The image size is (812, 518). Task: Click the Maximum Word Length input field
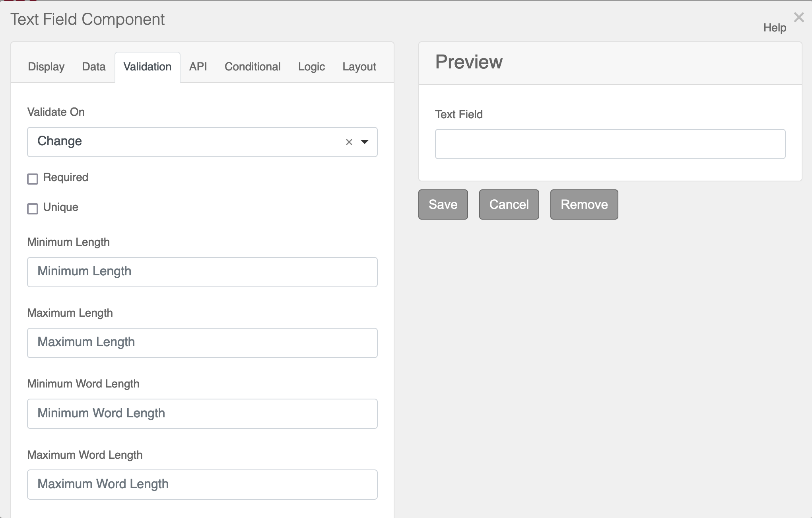pos(202,484)
